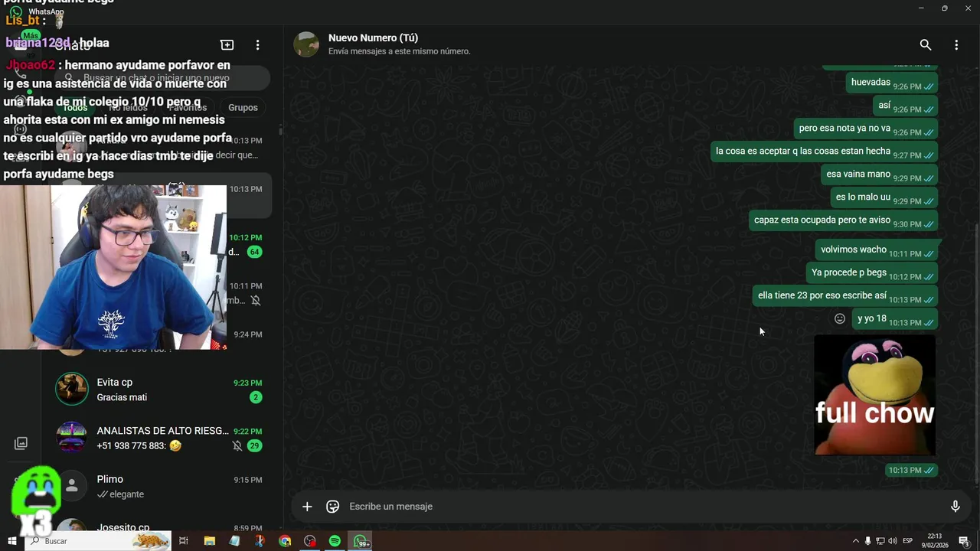
Task: Open the attach plus icon in composer
Action: pyautogui.click(x=307, y=507)
